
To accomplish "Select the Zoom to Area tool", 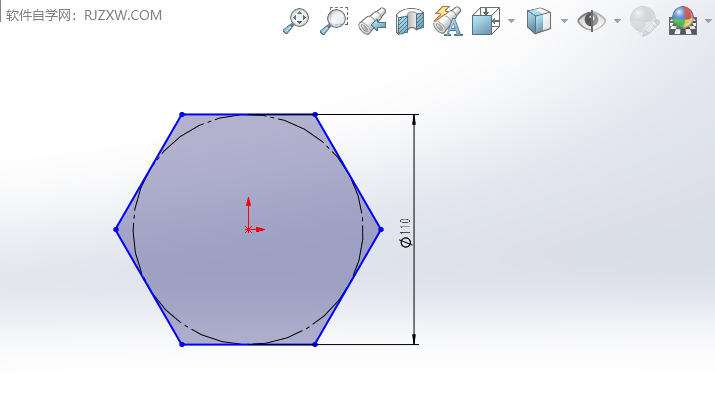I will coord(334,21).
